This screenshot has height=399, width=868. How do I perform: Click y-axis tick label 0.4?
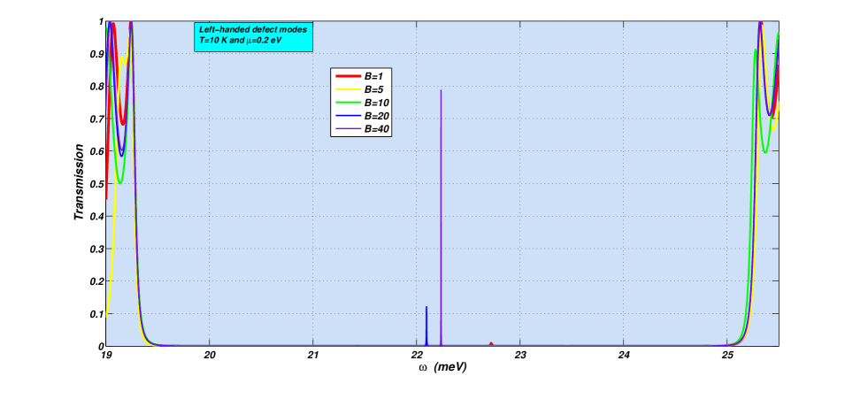tap(96, 217)
